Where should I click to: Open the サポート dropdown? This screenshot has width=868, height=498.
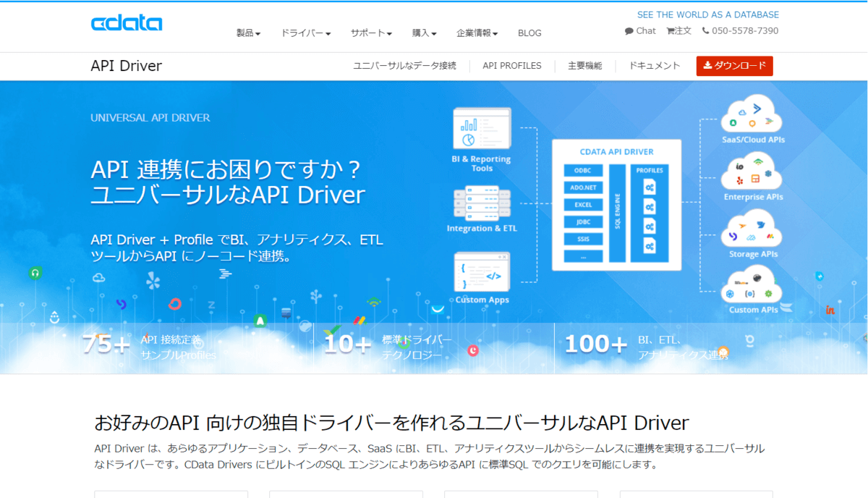point(371,33)
